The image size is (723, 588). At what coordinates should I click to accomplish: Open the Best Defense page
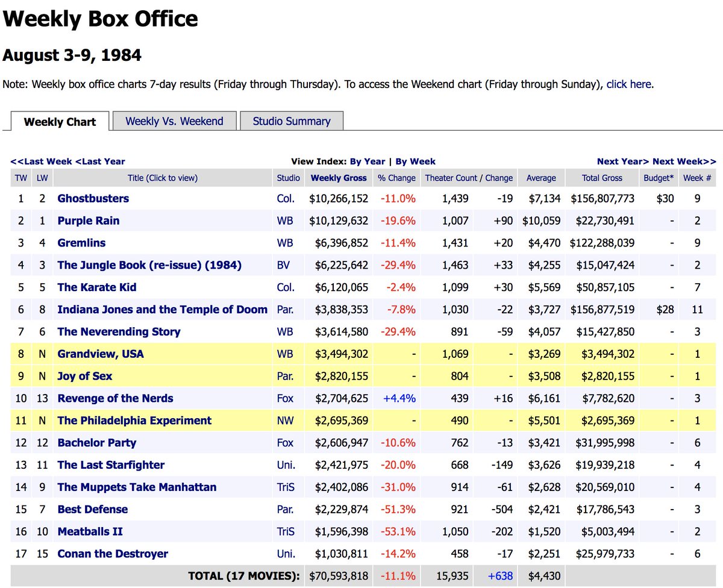pos(93,510)
